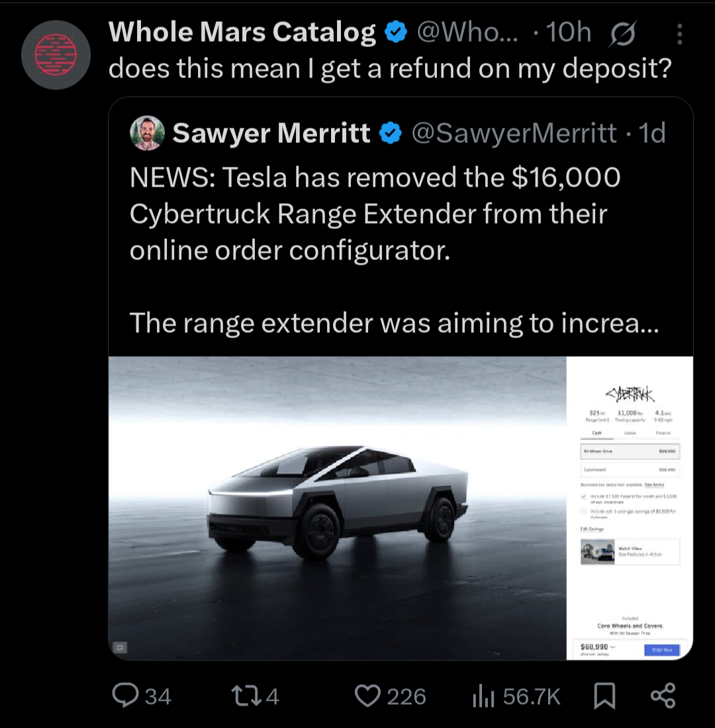Viewport: 715px width, 728px height.
Task: Switch to the Lease payment tab
Action: point(630,433)
